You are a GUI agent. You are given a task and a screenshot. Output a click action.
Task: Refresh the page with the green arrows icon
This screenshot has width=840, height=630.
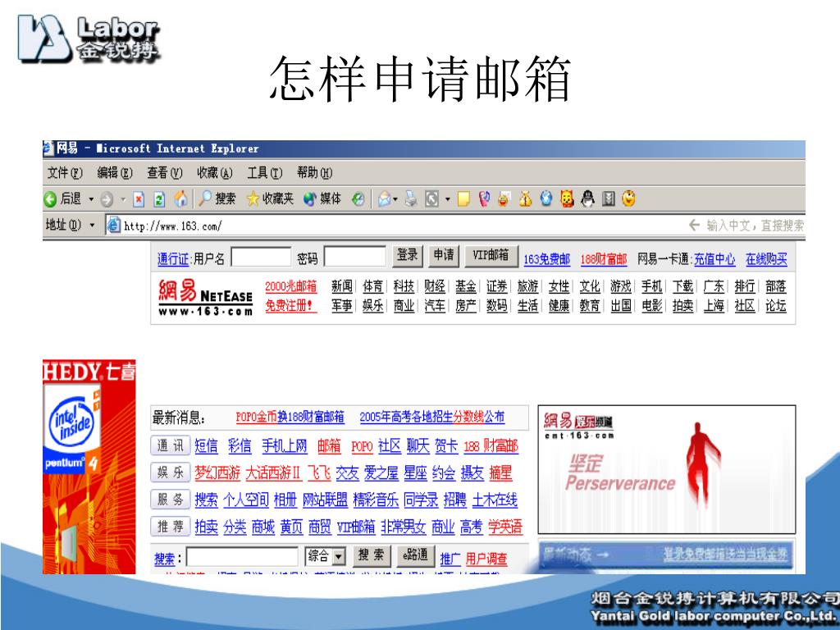159,199
